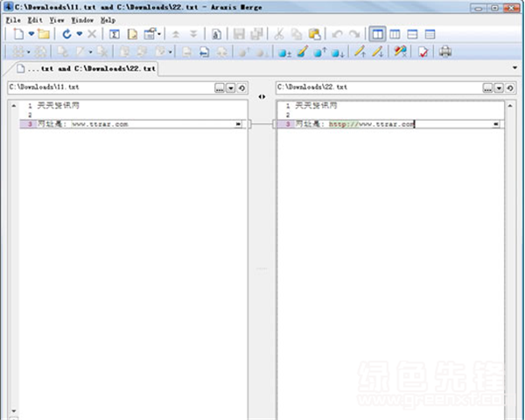
Task: Open the left file path history dropdown
Action: click(231, 87)
